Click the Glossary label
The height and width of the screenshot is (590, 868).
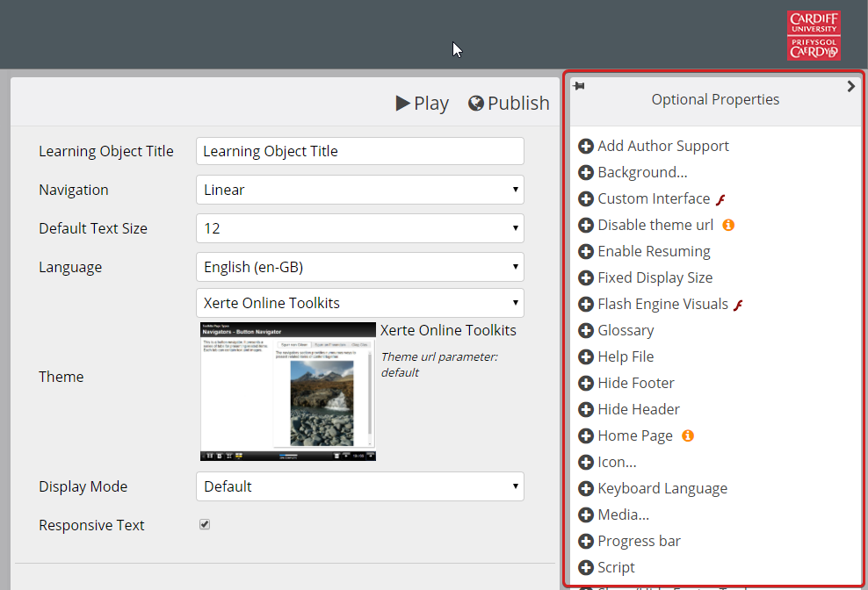(626, 330)
